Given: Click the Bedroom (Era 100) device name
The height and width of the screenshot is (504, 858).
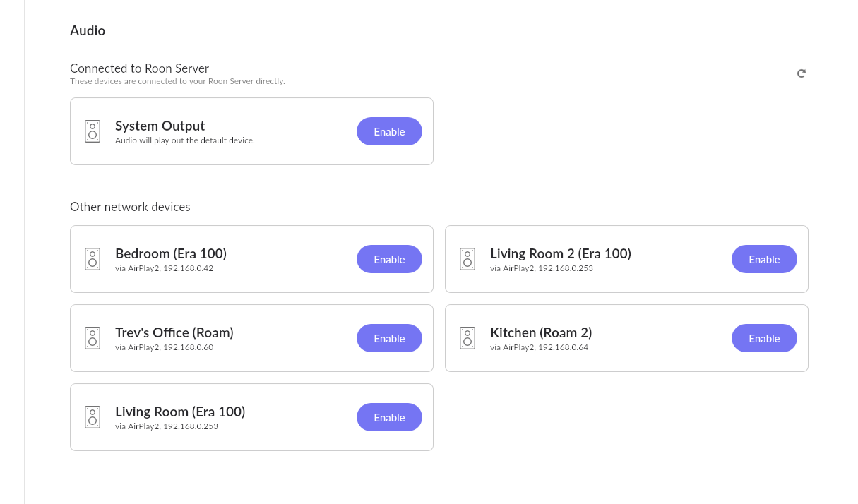Looking at the screenshot, I should click(171, 253).
